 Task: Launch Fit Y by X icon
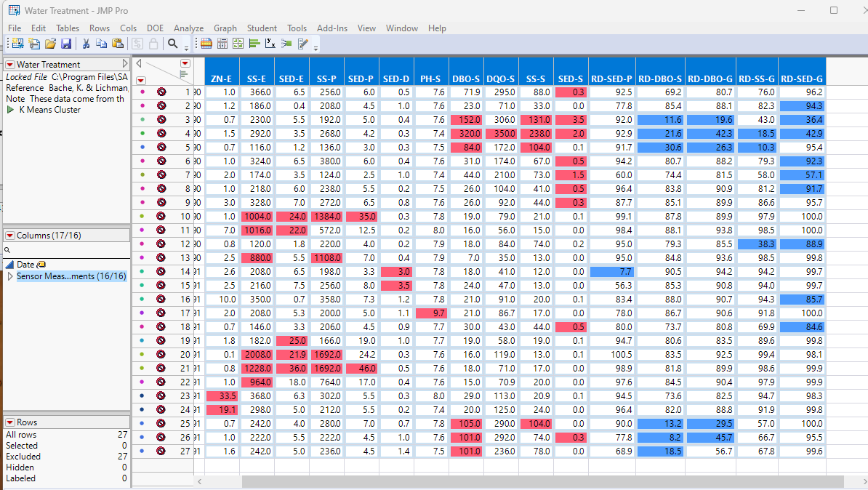(x=270, y=44)
